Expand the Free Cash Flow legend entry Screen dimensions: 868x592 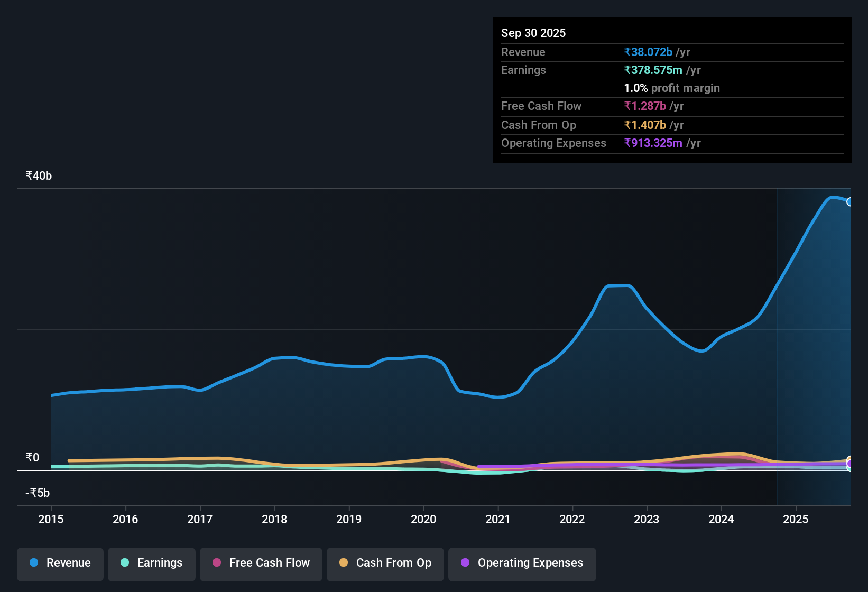tap(261, 563)
